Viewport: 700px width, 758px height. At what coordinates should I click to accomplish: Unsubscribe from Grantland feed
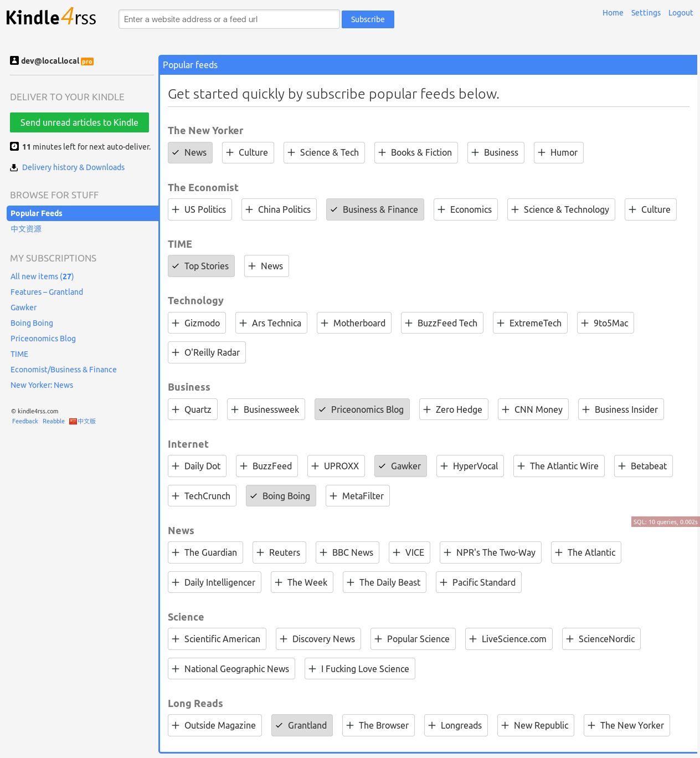pos(302,725)
